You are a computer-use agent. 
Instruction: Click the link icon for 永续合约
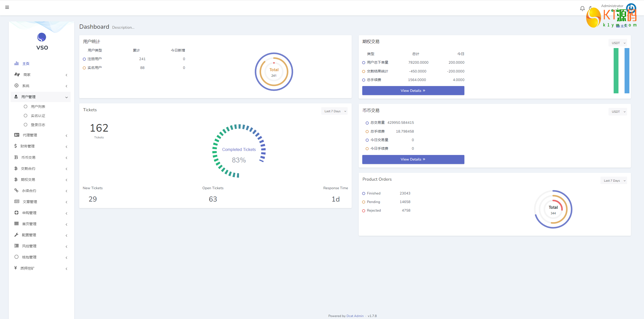tap(16, 190)
